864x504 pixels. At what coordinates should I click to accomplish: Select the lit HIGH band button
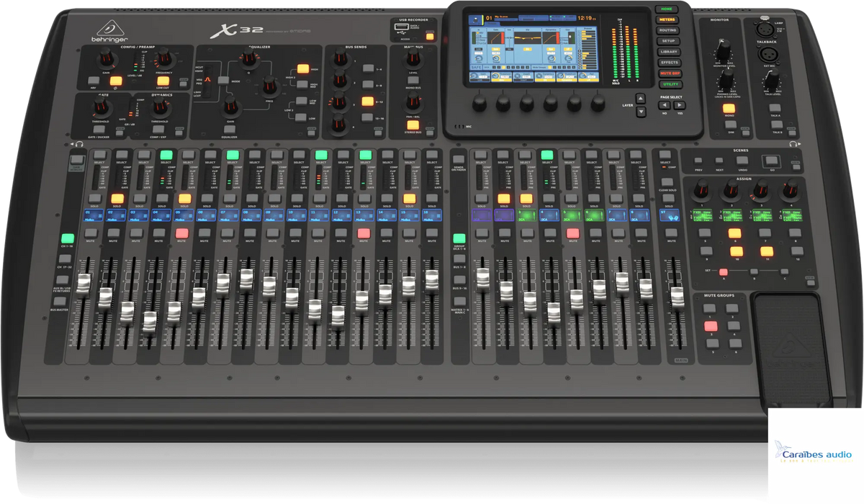302,69
